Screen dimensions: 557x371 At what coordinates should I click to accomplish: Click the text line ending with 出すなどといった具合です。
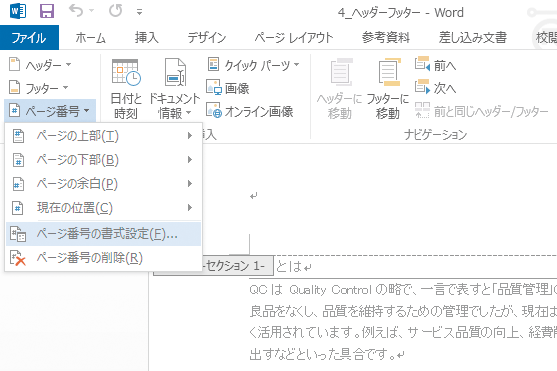[327, 354]
